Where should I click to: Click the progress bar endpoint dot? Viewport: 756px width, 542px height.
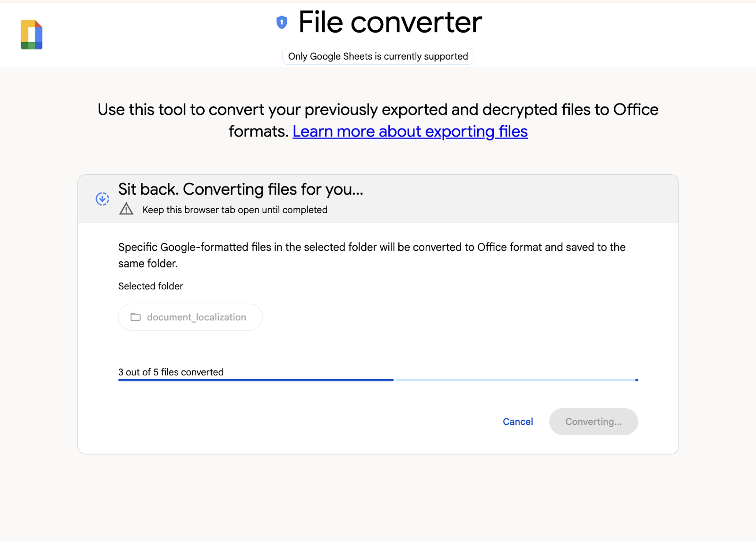637,379
